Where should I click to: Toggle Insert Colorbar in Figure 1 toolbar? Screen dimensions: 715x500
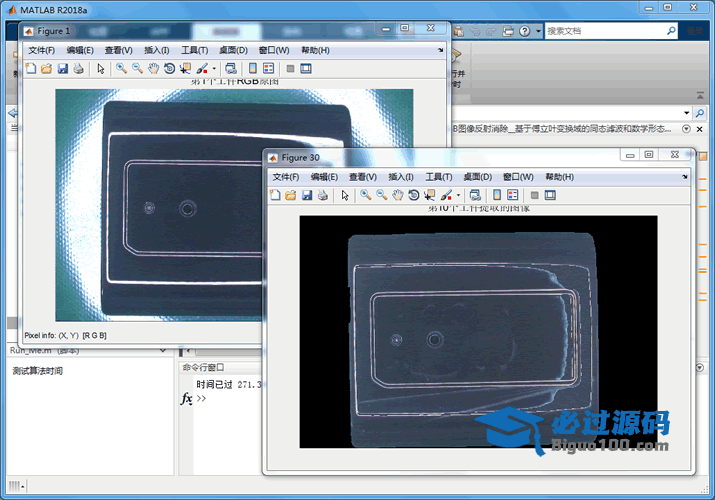click(252, 69)
